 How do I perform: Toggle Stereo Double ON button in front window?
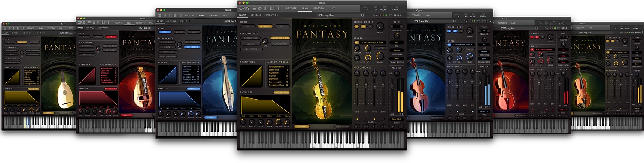tap(363, 27)
